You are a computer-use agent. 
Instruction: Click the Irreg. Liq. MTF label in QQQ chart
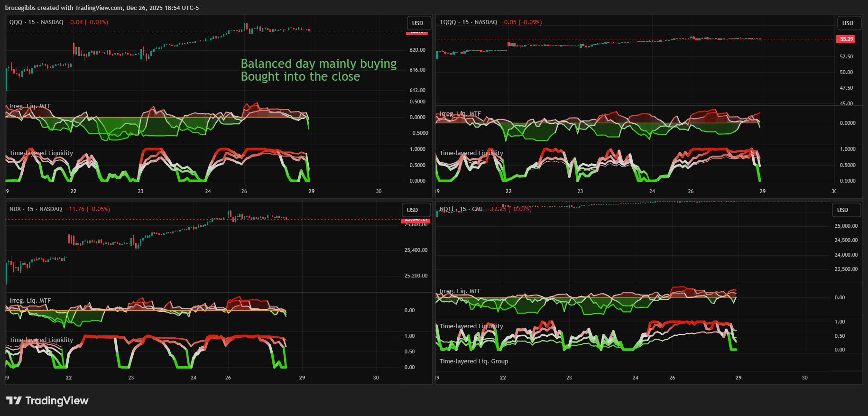click(x=30, y=106)
